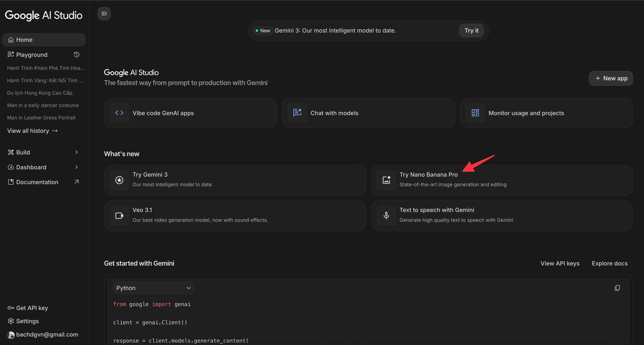
Task: Click View all history link
Action: coord(32,131)
